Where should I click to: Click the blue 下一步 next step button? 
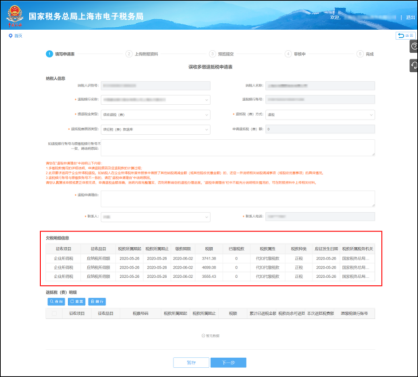click(228, 363)
